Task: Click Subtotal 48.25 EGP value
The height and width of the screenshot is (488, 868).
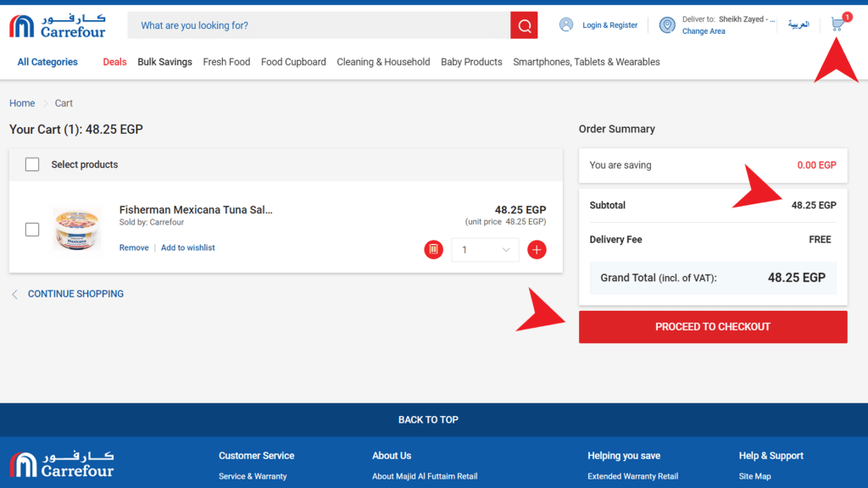Action: tap(814, 205)
